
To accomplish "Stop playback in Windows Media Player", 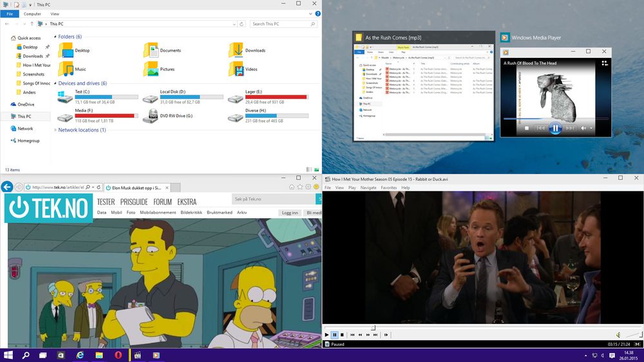I will [x=527, y=128].
